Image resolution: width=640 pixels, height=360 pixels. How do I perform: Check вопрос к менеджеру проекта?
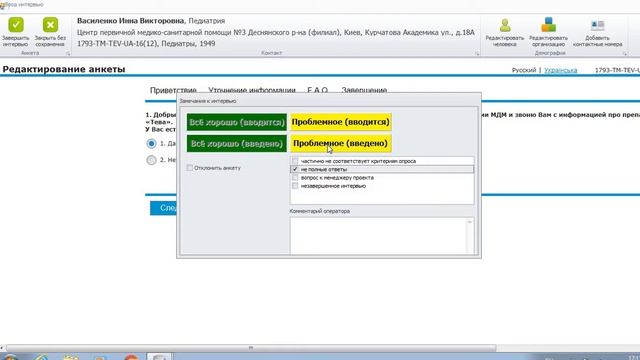tap(295, 178)
